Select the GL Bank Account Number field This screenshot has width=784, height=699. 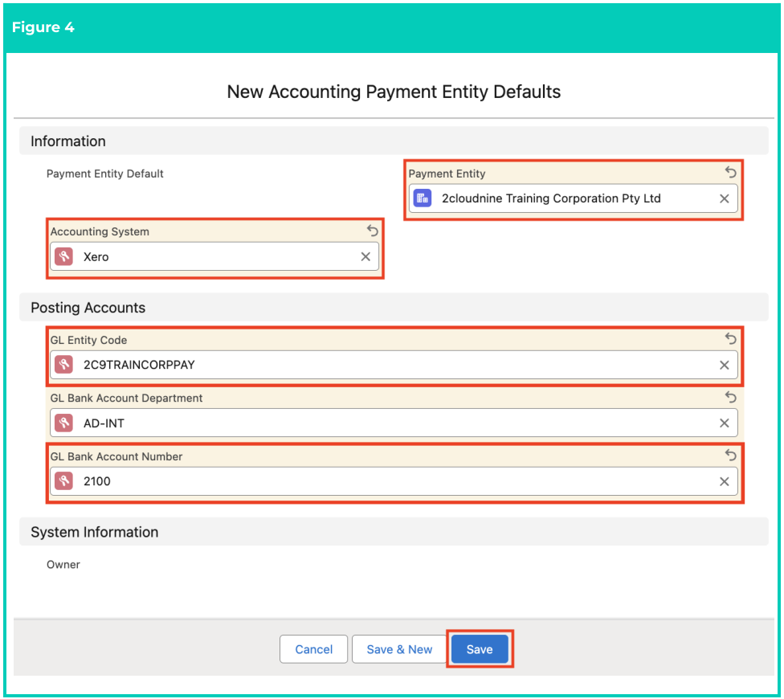(394, 481)
